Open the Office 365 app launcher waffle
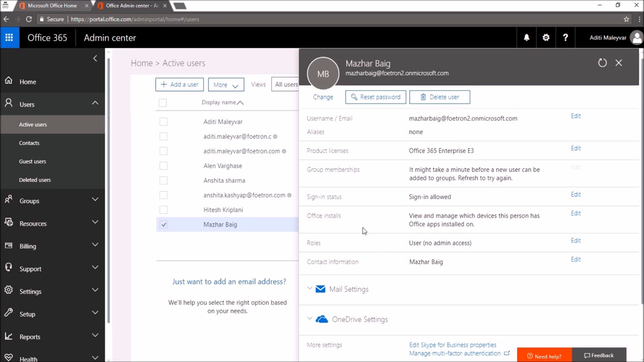Image resolution: width=644 pixels, height=362 pixels. pyautogui.click(x=10, y=38)
